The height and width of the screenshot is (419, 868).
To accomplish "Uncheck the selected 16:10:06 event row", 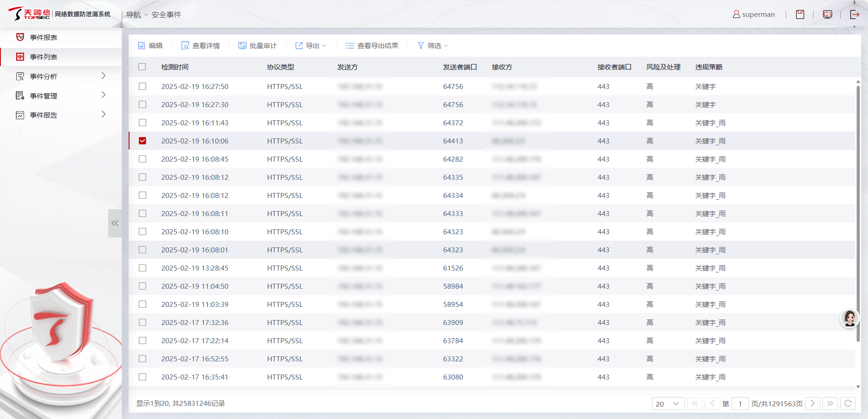I will click(x=142, y=141).
